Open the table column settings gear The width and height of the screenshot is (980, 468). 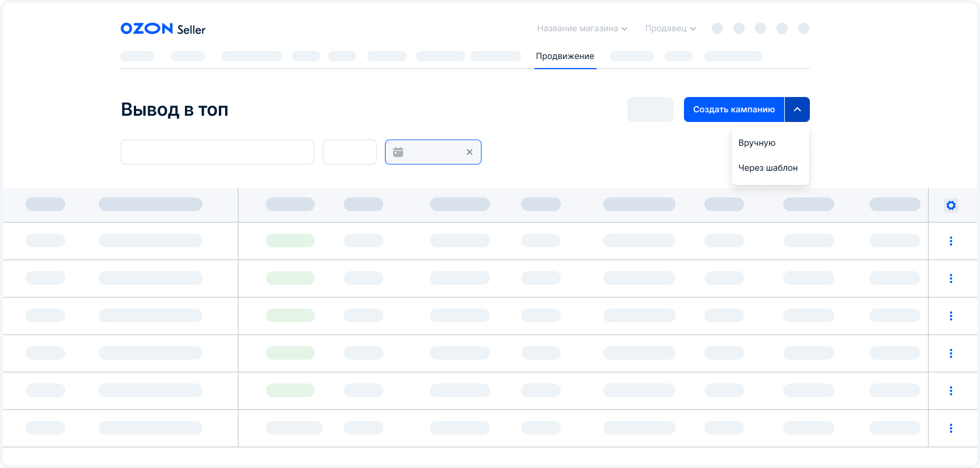point(951,205)
